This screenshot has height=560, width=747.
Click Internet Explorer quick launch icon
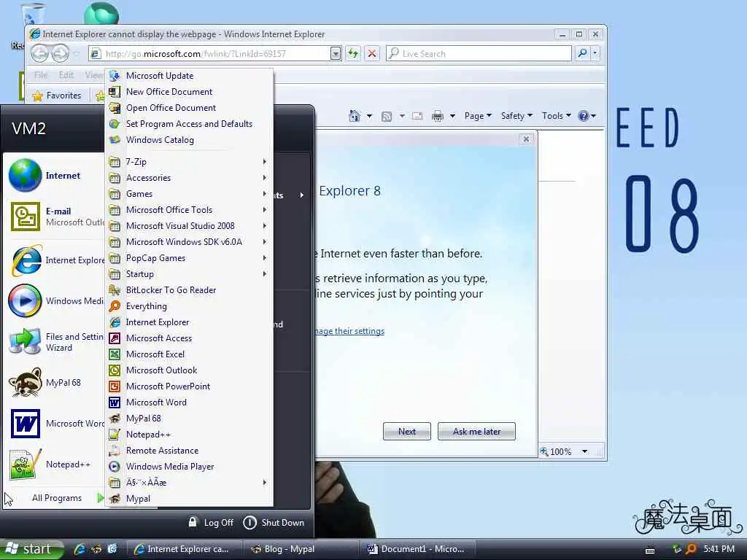[x=80, y=549]
